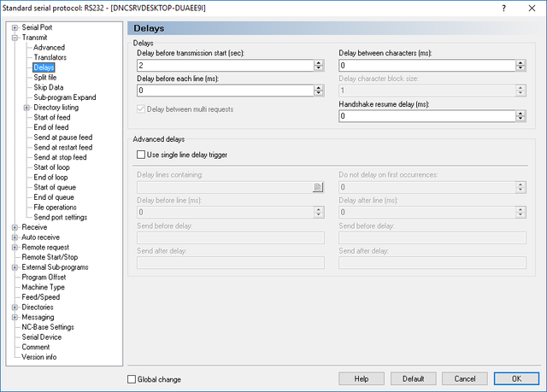Expand the Serial Port tree node

point(15,27)
